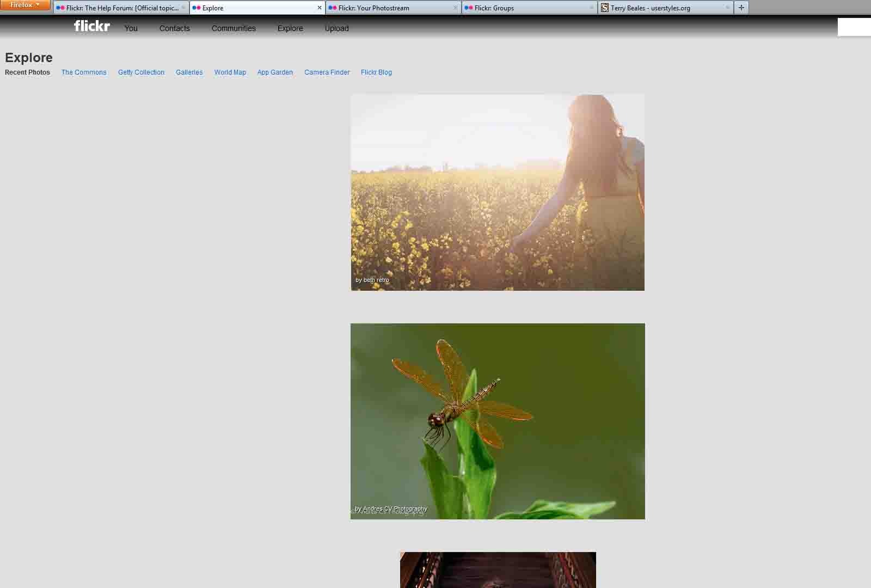Open the Getty Collection link
871x588 pixels.
(141, 72)
